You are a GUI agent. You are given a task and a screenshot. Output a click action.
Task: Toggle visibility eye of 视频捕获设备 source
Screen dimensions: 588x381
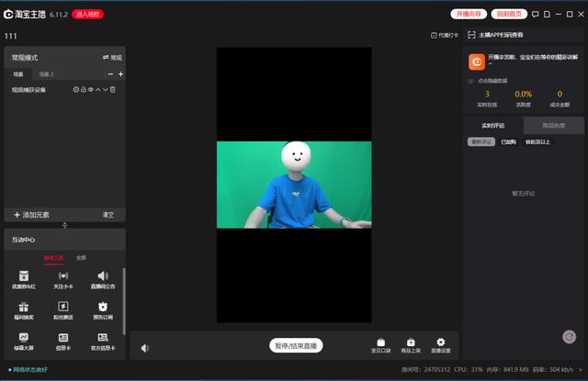click(91, 90)
